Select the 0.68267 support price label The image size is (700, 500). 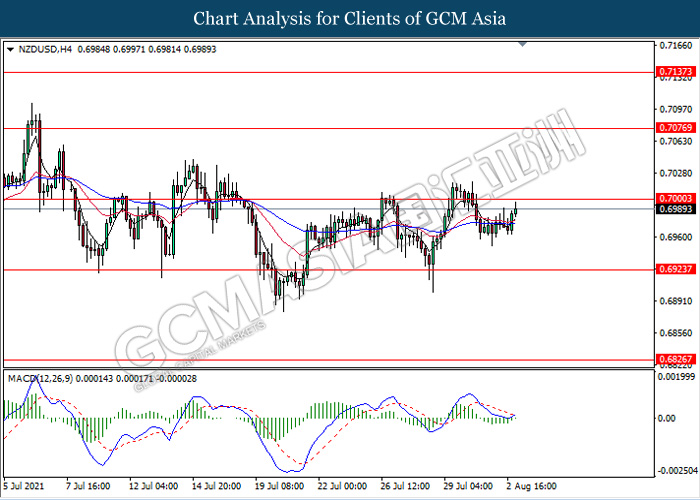(x=676, y=359)
